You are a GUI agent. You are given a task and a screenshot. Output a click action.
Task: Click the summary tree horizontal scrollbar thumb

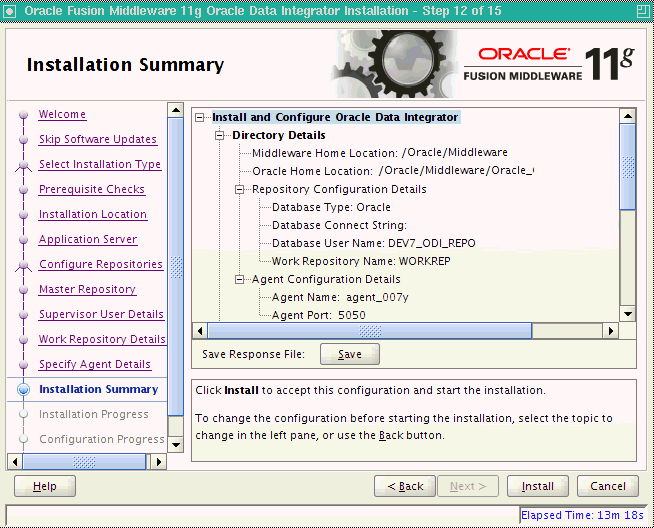pyautogui.click(x=370, y=331)
